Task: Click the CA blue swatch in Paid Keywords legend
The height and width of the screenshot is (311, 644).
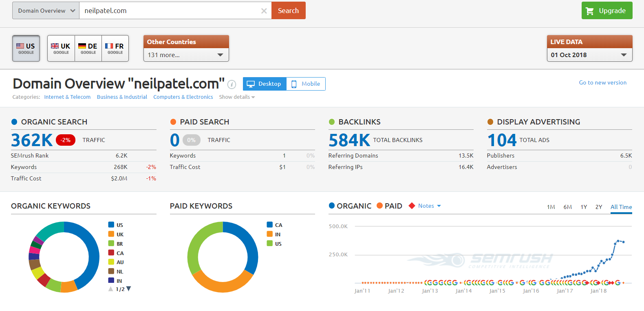Action: pyautogui.click(x=269, y=224)
